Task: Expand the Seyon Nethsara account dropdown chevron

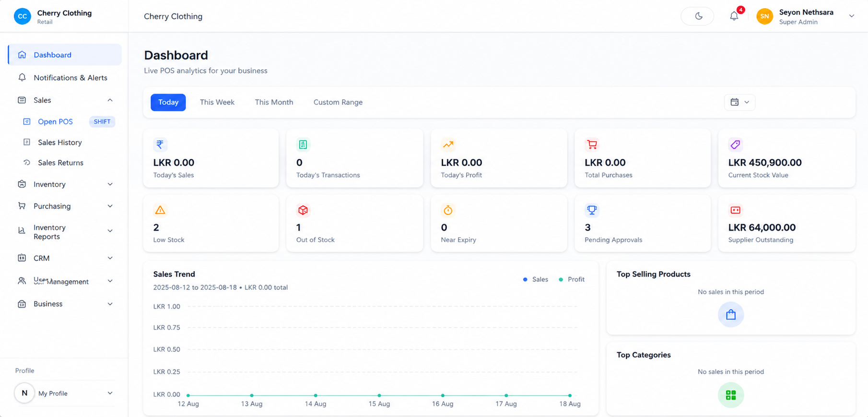Action: 852,16
